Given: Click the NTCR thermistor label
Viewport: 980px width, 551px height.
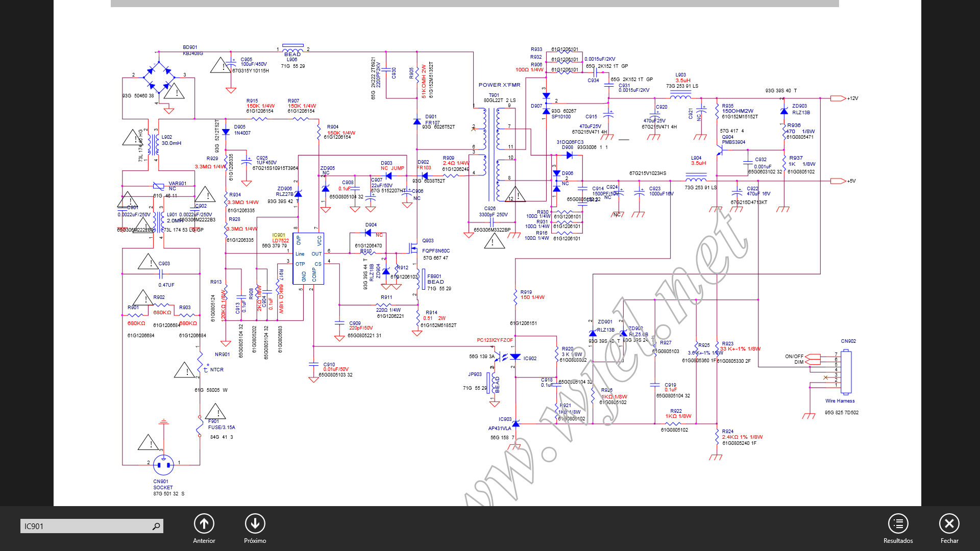Looking at the screenshot, I should point(216,370).
